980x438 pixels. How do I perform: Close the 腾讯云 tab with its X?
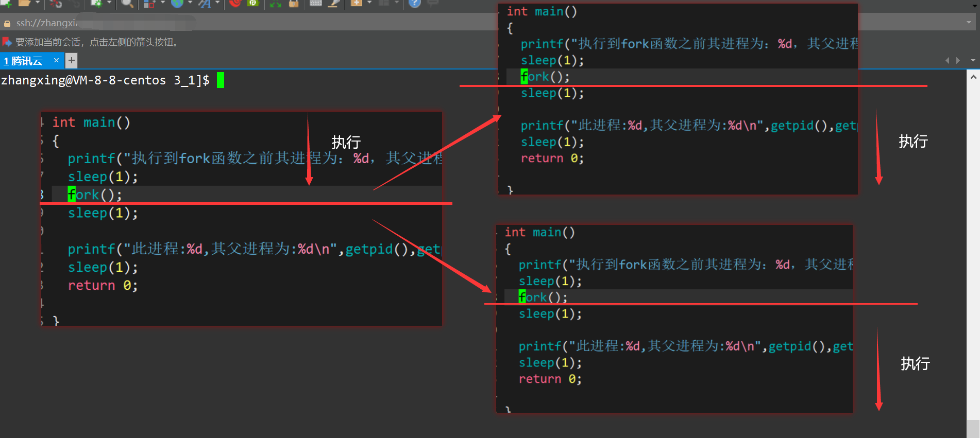tap(56, 60)
